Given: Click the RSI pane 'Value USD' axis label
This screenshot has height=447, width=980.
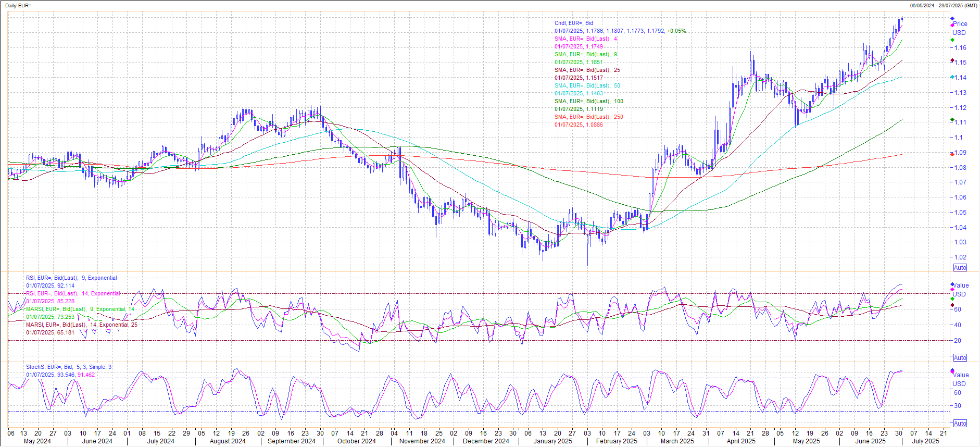Looking at the screenshot, I should [x=961, y=290].
